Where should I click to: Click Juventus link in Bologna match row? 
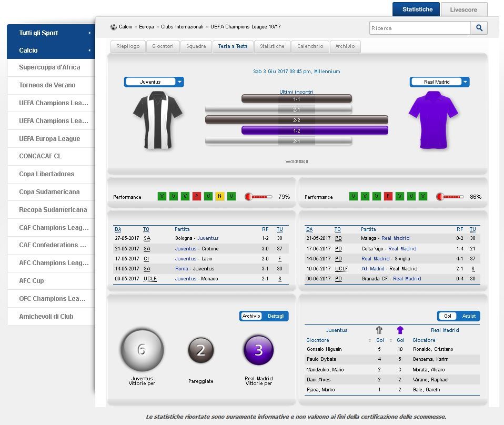point(208,238)
